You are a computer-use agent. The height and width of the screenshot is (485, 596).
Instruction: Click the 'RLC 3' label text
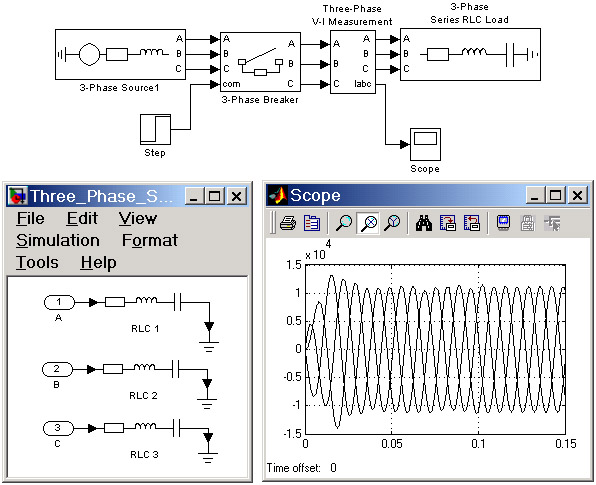coord(144,455)
